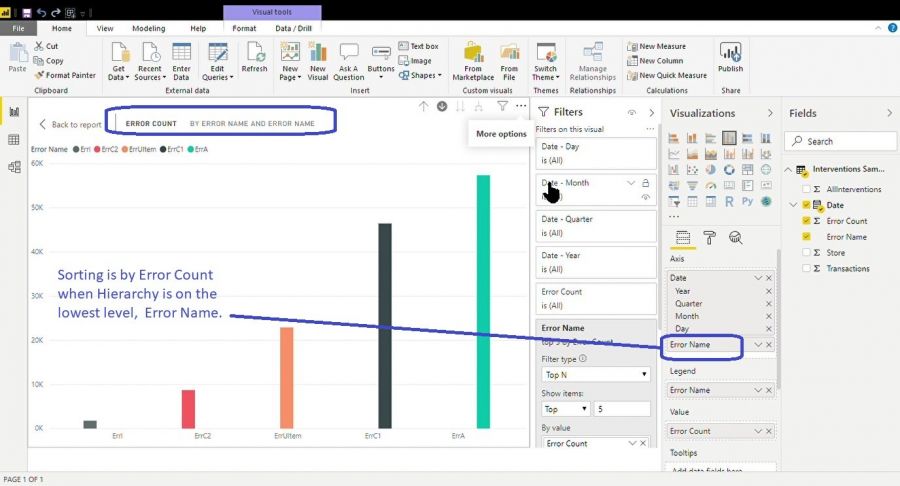Open the Analytics magnifier tab

(735, 238)
